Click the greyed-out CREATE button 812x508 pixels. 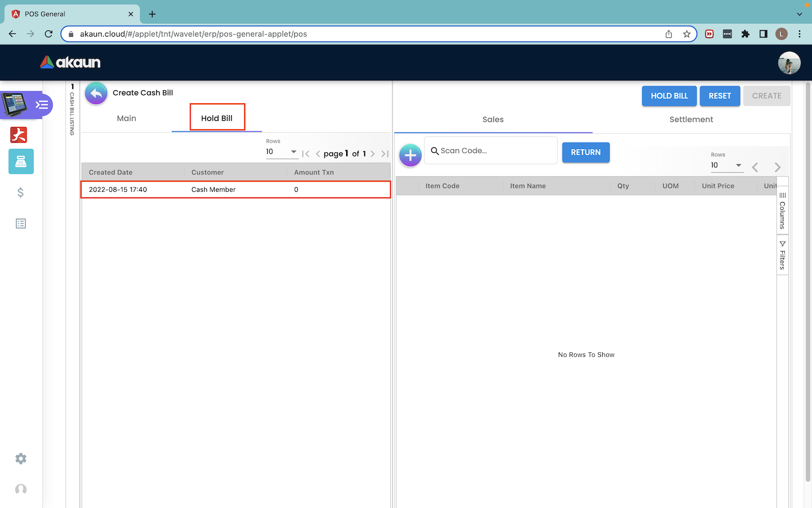click(767, 96)
